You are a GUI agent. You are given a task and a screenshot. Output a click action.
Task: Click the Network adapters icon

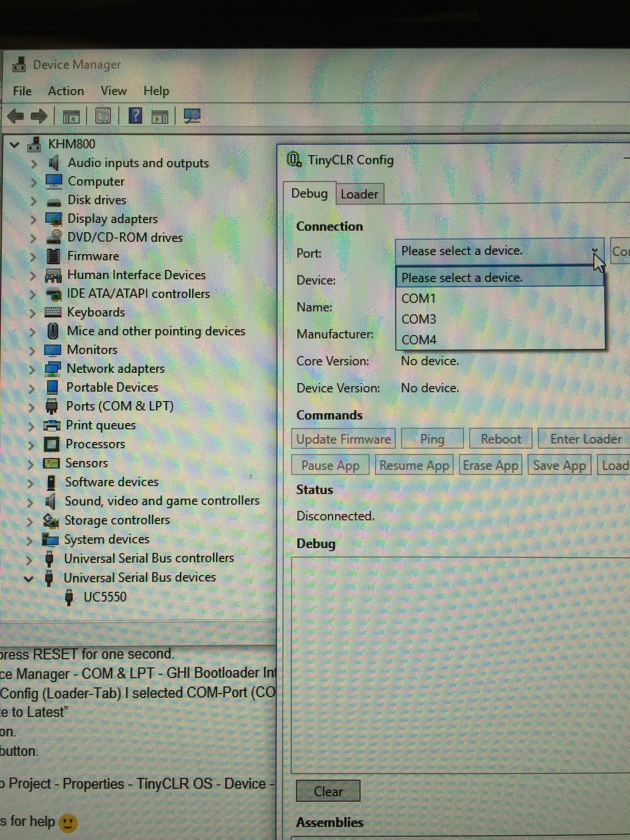(52, 368)
